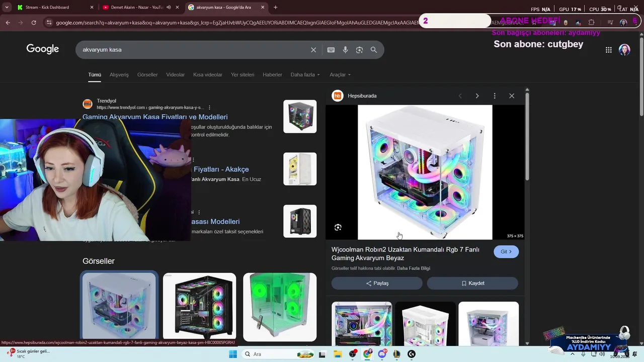
Task: Click the Wjcoolman Robin2 product title
Action: [405, 254]
